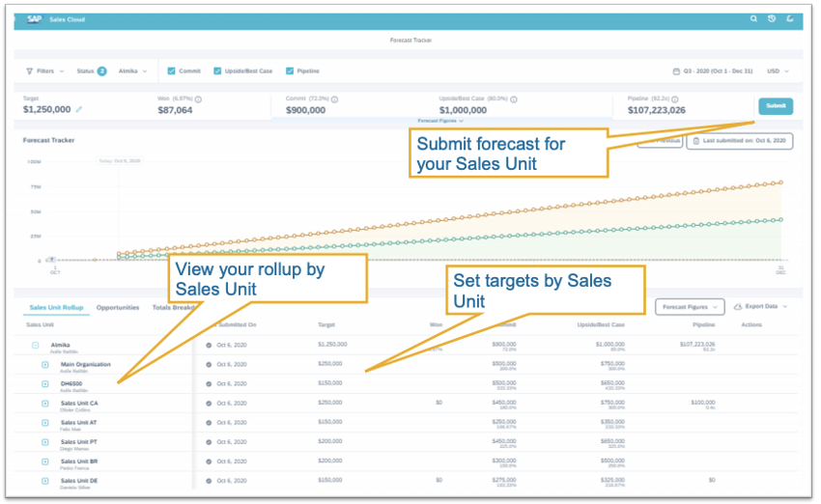Click the Export Data button

point(762,306)
